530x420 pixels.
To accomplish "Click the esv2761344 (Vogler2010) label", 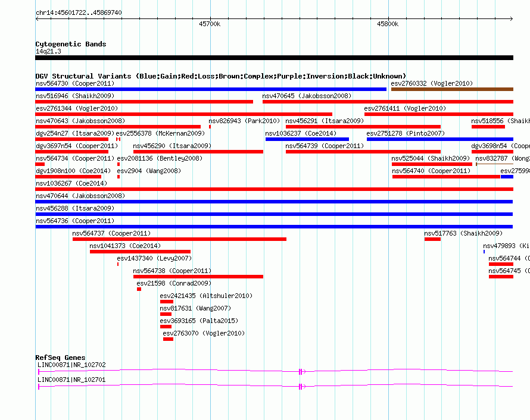I will (77, 108).
